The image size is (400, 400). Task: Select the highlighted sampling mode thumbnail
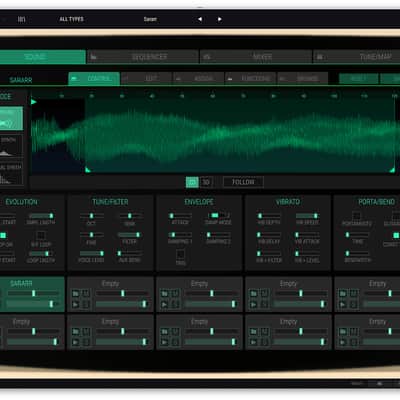click(11, 118)
